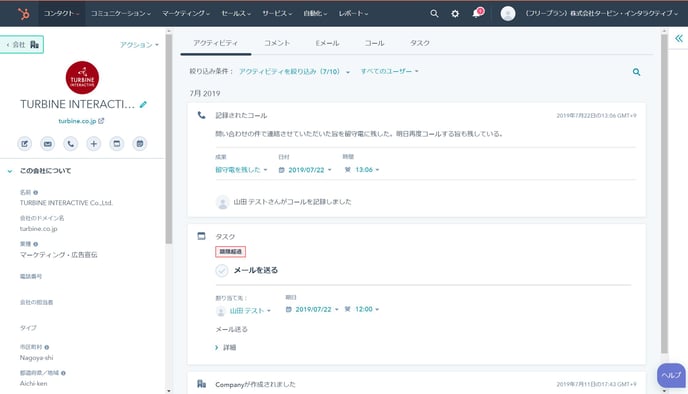Collapse the right sidebar with the double-chevron icon
This screenshot has width=688, height=394.
click(679, 38)
